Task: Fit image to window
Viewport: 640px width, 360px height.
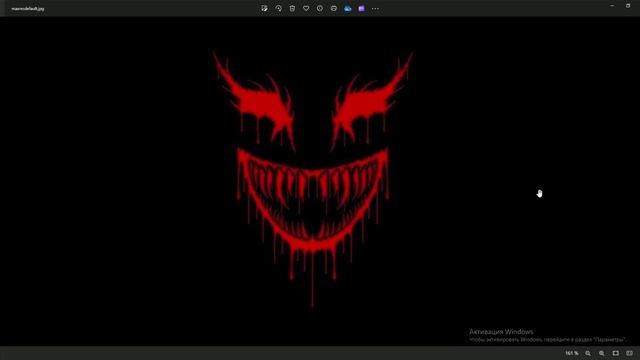Action: 616,353
